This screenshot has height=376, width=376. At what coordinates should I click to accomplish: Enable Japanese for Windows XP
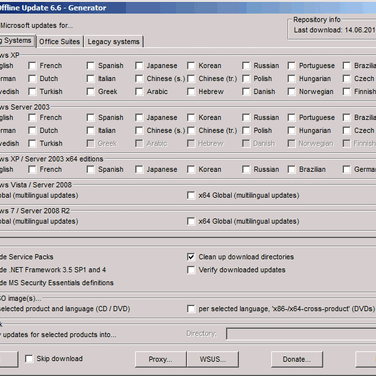coord(139,66)
